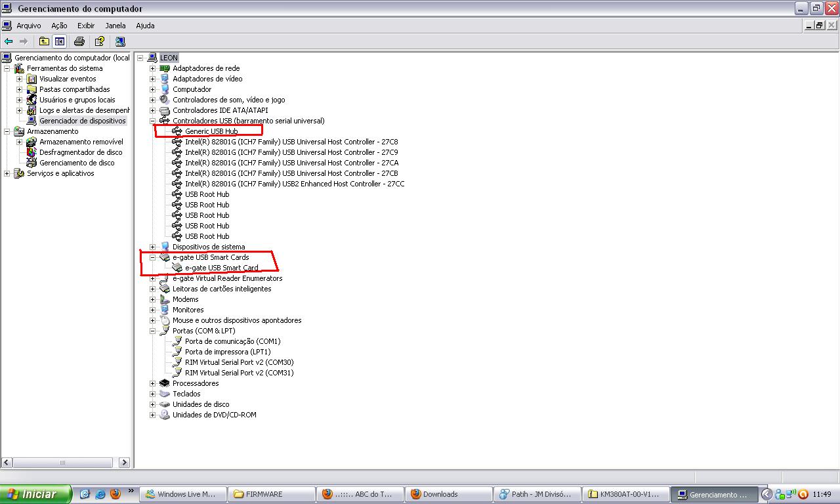Collapse the Portas (COM & LPT) node
Screen dimensions: 840x504
(x=153, y=331)
